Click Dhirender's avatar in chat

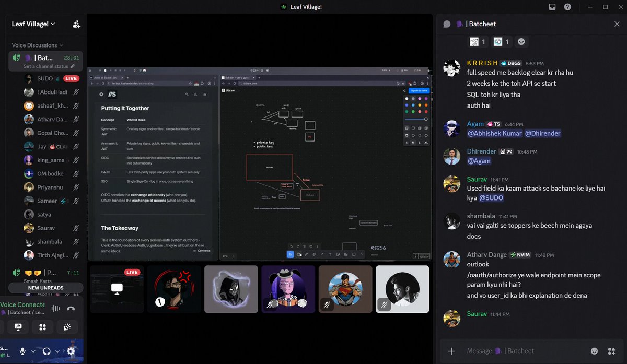pos(451,156)
